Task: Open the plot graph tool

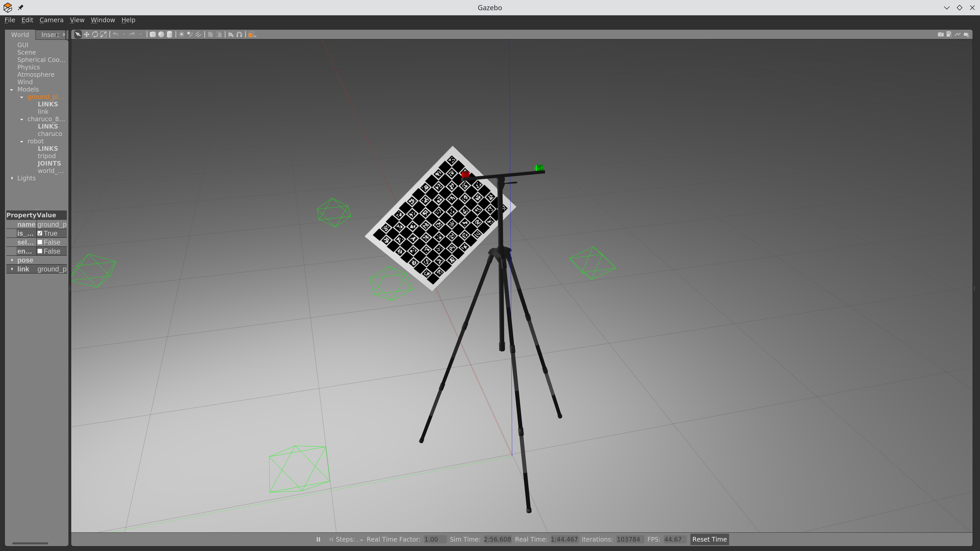Action: click(958, 35)
